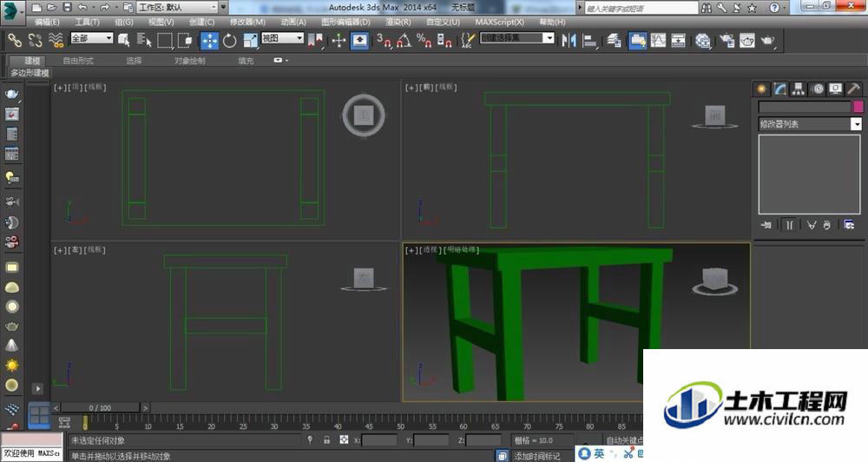Open the Hierarchy panel tab

coord(799,89)
